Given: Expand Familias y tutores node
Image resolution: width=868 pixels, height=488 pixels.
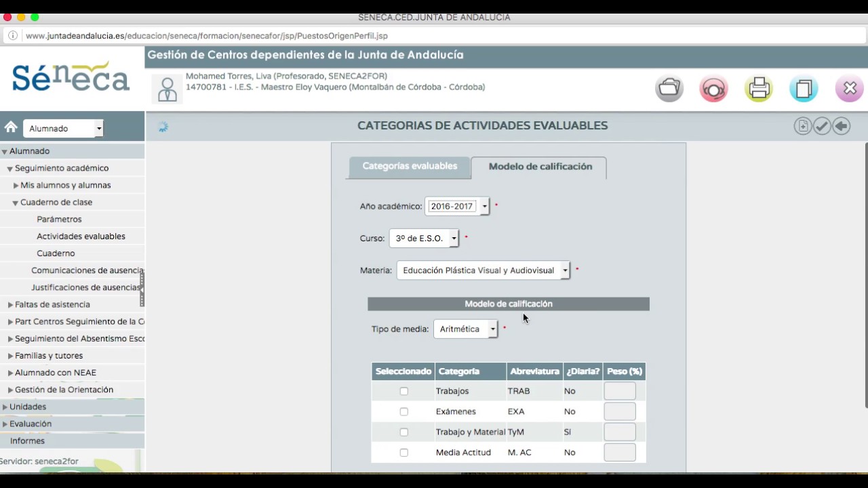Looking at the screenshot, I should (x=10, y=356).
